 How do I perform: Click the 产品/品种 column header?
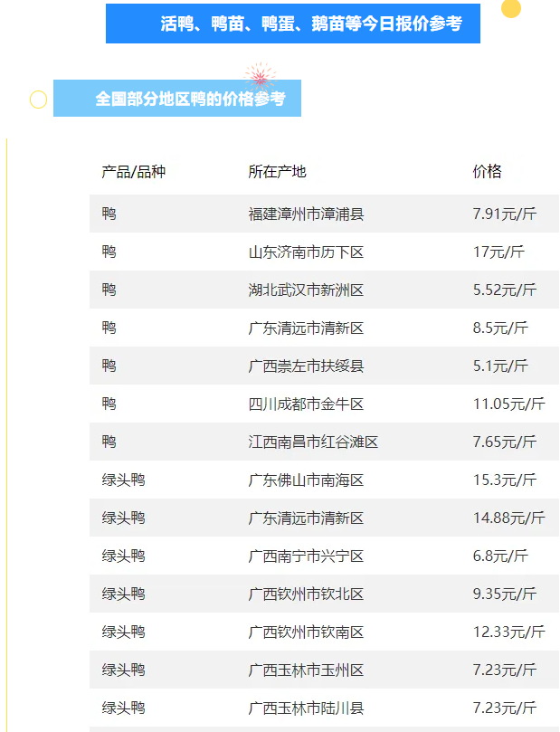pos(134,172)
